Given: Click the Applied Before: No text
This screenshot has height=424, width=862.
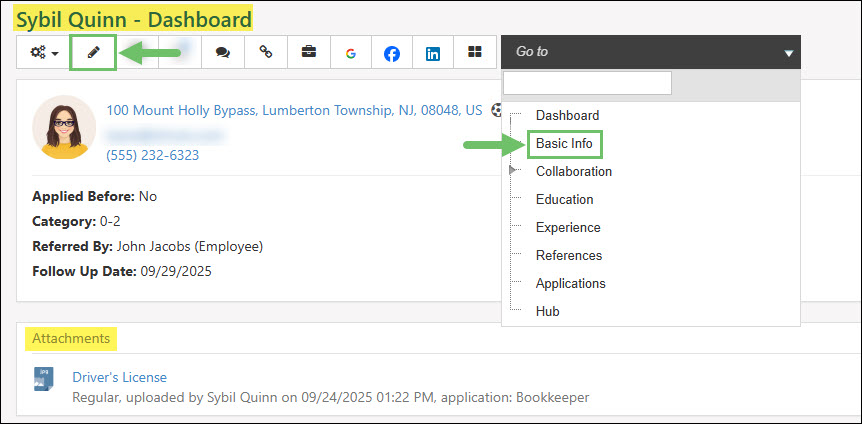Looking at the screenshot, I should [x=95, y=196].
